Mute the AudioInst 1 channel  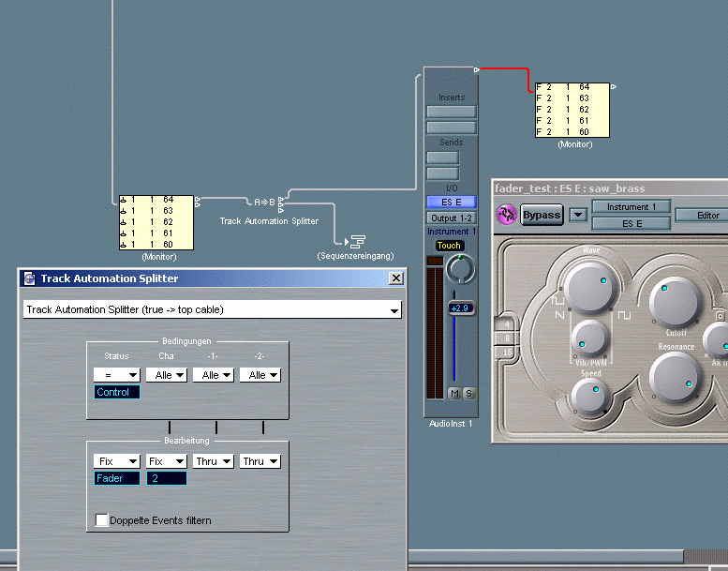pos(454,393)
